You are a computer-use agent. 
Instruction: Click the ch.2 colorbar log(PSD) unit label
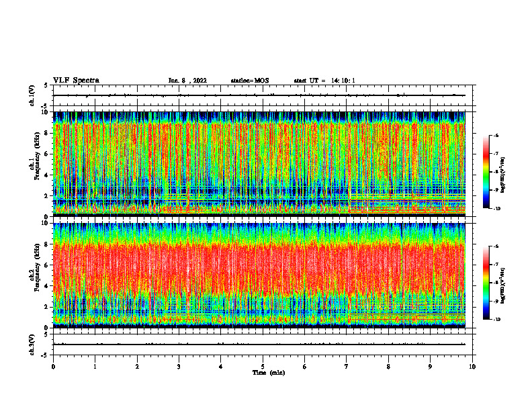click(503, 285)
